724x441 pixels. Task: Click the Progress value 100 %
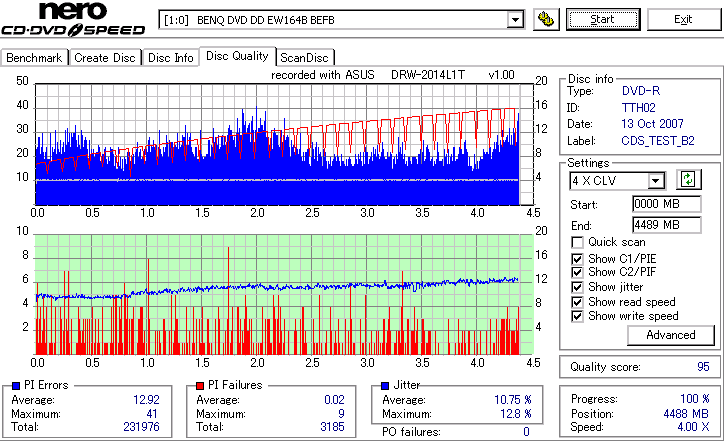click(695, 399)
